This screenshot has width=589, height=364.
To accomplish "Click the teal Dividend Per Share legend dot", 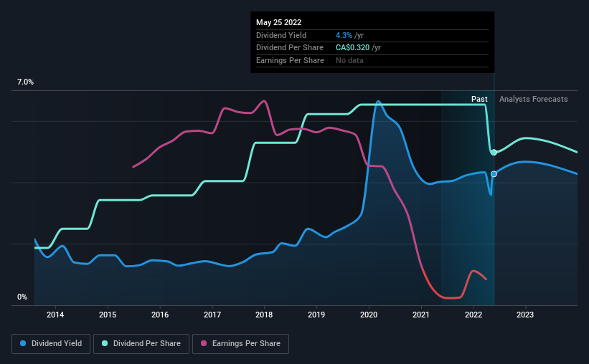I will [105, 343].
